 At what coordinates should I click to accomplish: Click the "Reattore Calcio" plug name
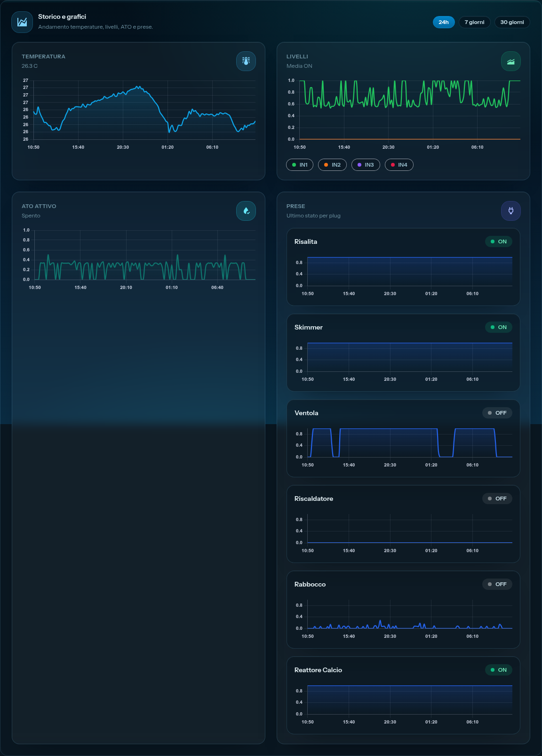tap(319, 670)
